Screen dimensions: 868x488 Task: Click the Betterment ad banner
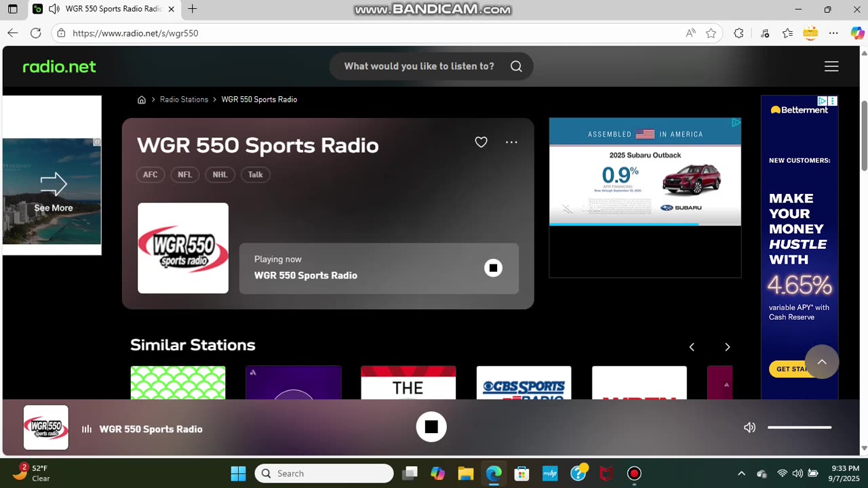[x=800, y=247]
